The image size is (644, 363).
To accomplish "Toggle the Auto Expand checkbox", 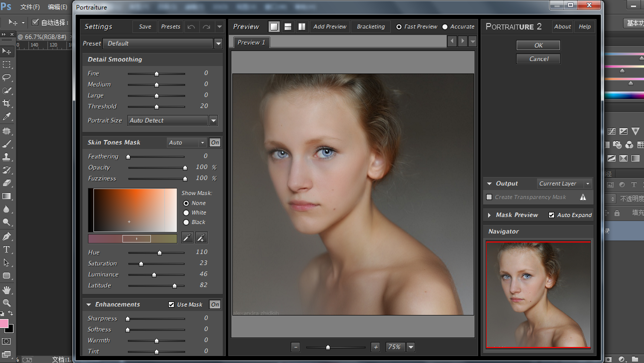I will tap(552, 215).
